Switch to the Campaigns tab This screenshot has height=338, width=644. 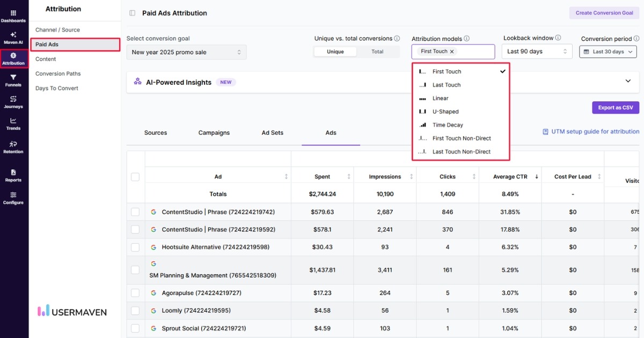coord(214,133)
